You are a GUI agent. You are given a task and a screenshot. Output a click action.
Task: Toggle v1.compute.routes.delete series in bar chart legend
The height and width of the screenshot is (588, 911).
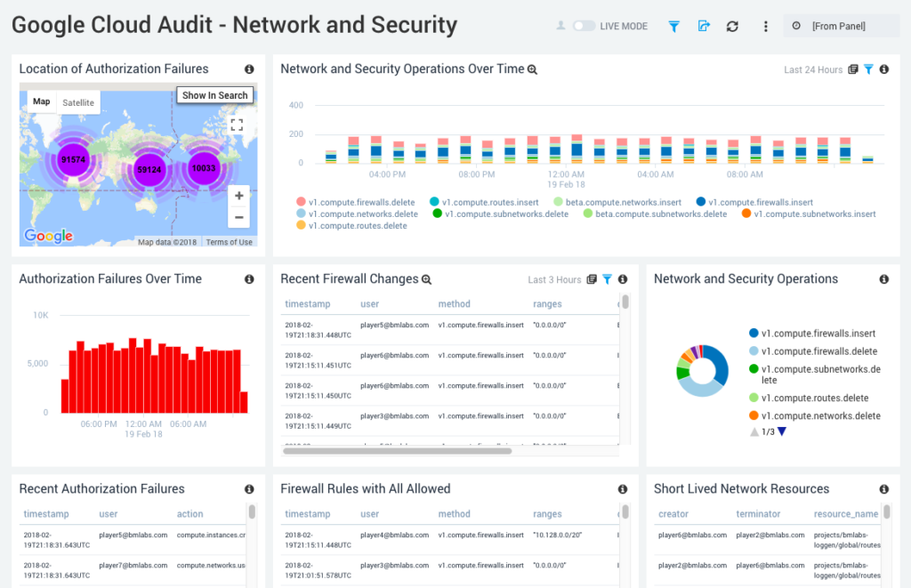tap(351, 225)
